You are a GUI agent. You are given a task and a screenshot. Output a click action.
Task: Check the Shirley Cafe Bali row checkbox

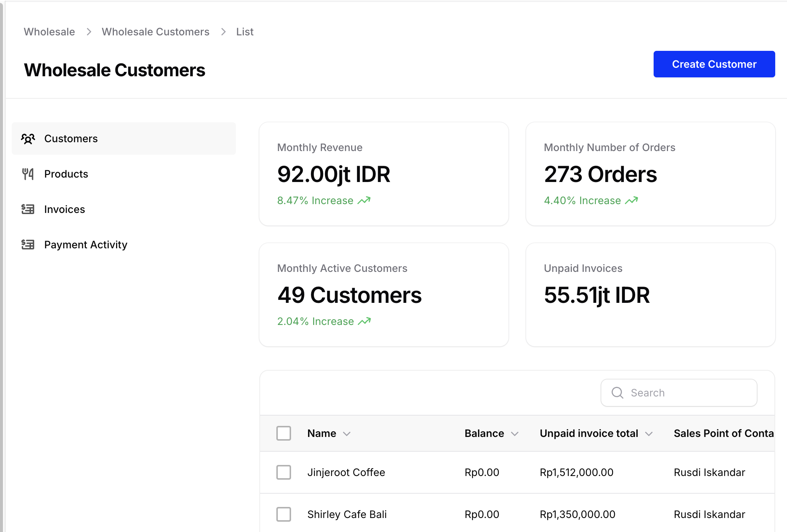[x=284, y=514]
